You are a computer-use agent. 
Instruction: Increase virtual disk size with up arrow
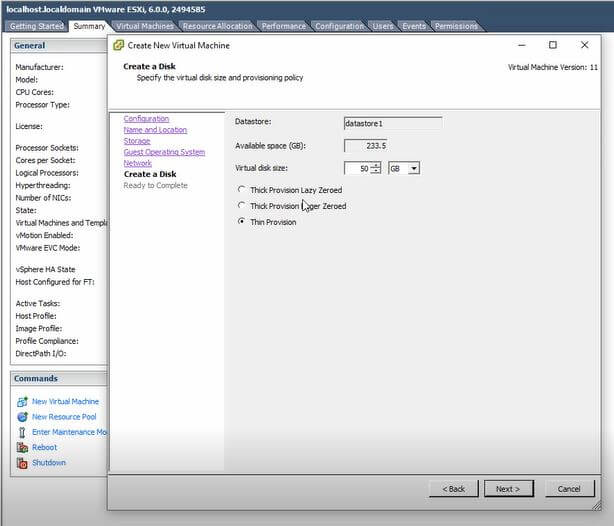376,165
